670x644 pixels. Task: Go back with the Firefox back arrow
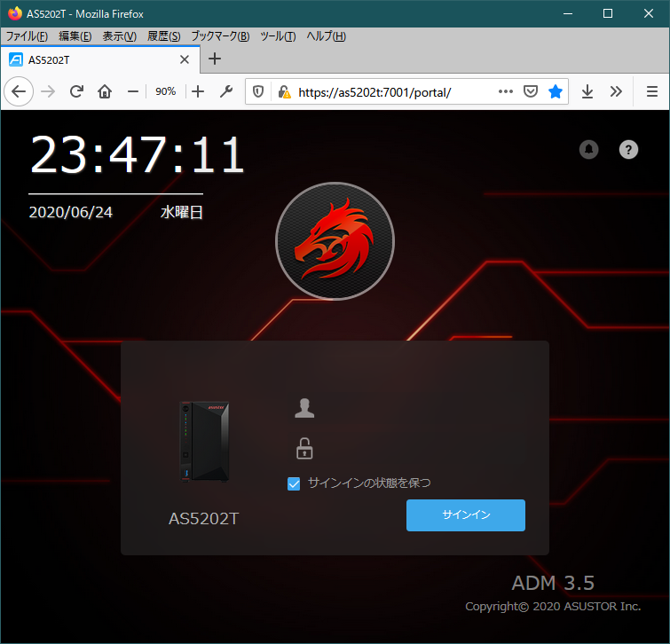(19, 91)
